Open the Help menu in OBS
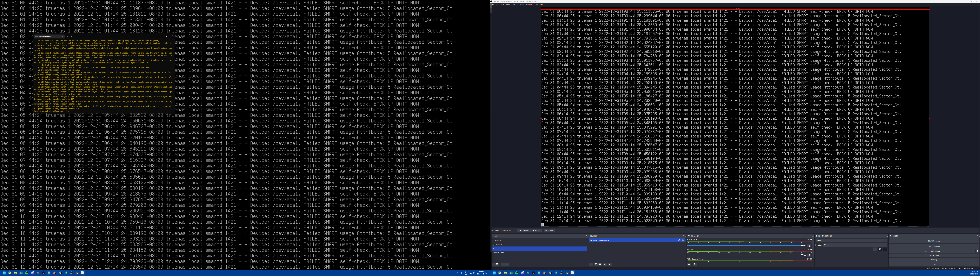 click(542, 5)
